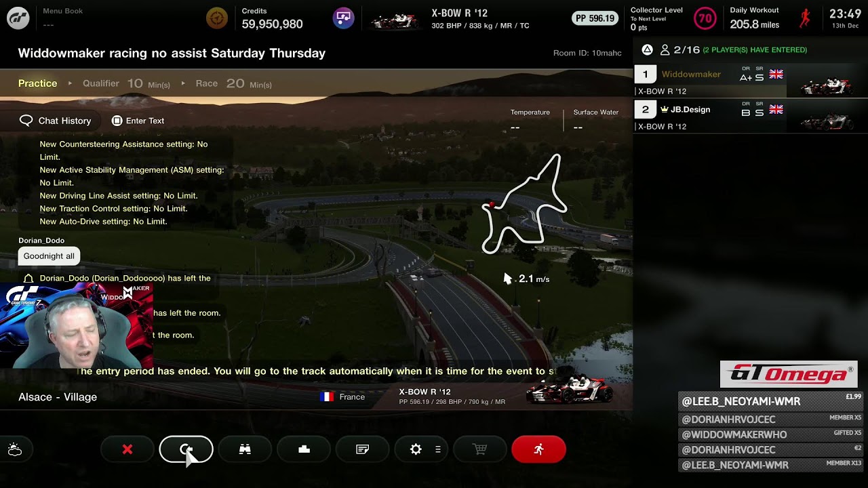Click the GT Omega sponsor logo

pos(788,374)
